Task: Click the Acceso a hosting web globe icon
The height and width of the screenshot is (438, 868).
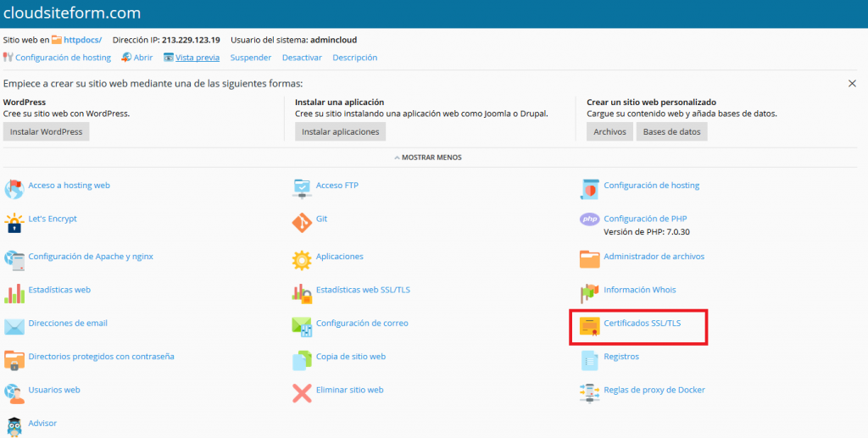Action: (14, 189)
